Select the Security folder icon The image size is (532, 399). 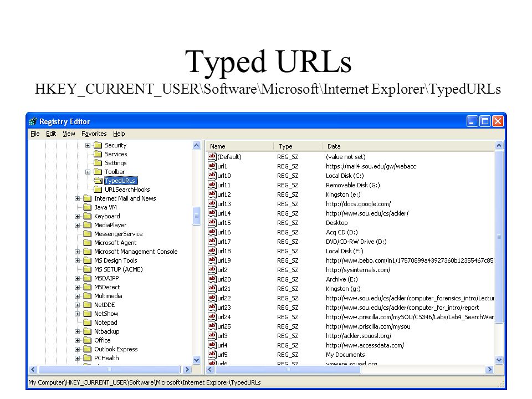click(x=98, y=145)
